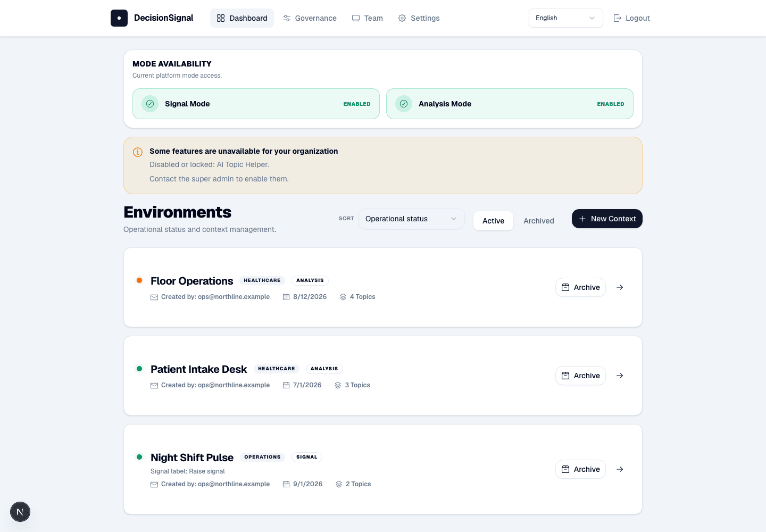This screenshot has width=766, height=532.
Task: Click "Signal label: Raise signal" text
Action: pyautogui.click(x=188, y=471)
